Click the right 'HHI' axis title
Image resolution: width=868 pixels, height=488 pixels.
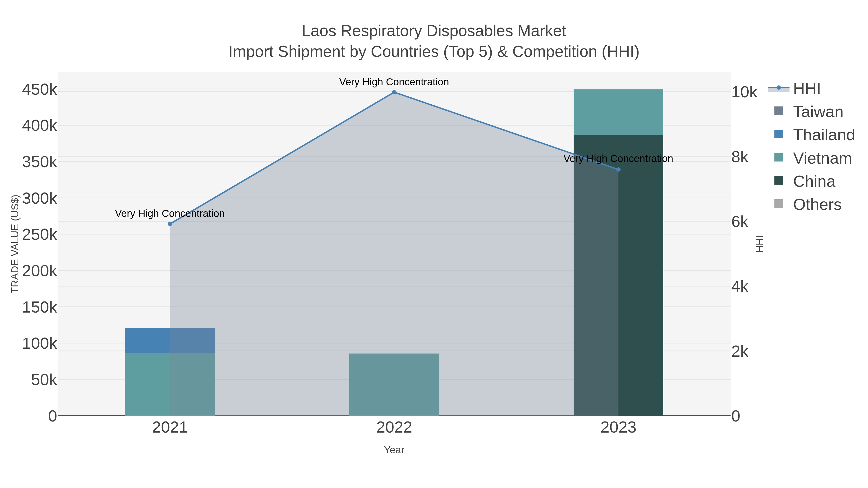[x=759, y=244]
